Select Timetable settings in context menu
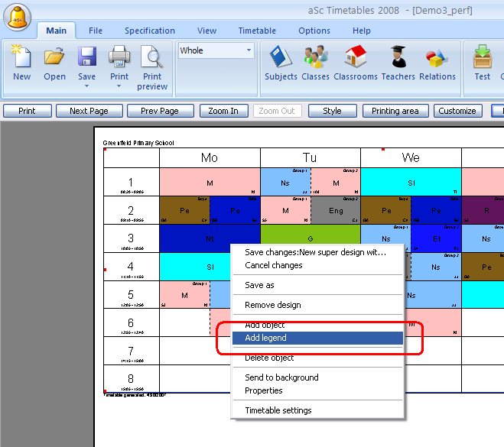 tap(278, 410)
